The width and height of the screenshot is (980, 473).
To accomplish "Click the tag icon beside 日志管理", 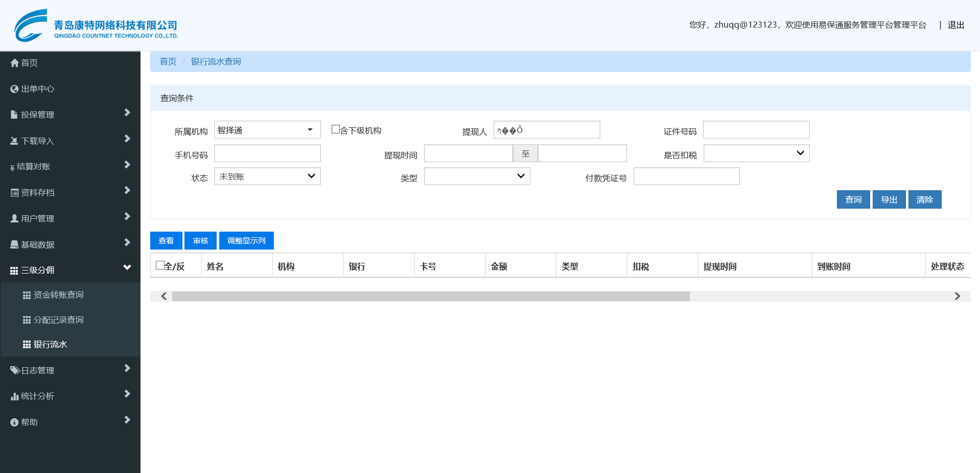I will 15,370.
